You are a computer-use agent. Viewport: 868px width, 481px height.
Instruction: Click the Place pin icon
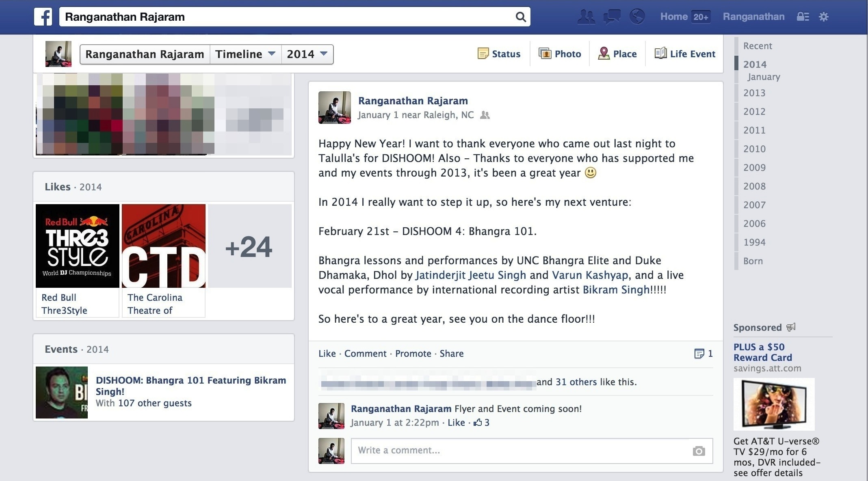click(x=604, y=53)
